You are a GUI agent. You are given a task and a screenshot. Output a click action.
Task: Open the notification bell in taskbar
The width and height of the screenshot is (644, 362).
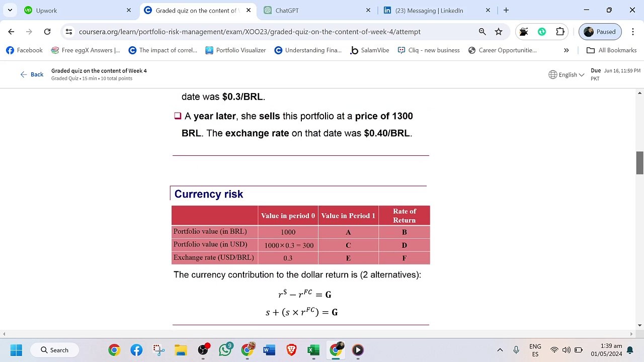click(x=630, y=350)
